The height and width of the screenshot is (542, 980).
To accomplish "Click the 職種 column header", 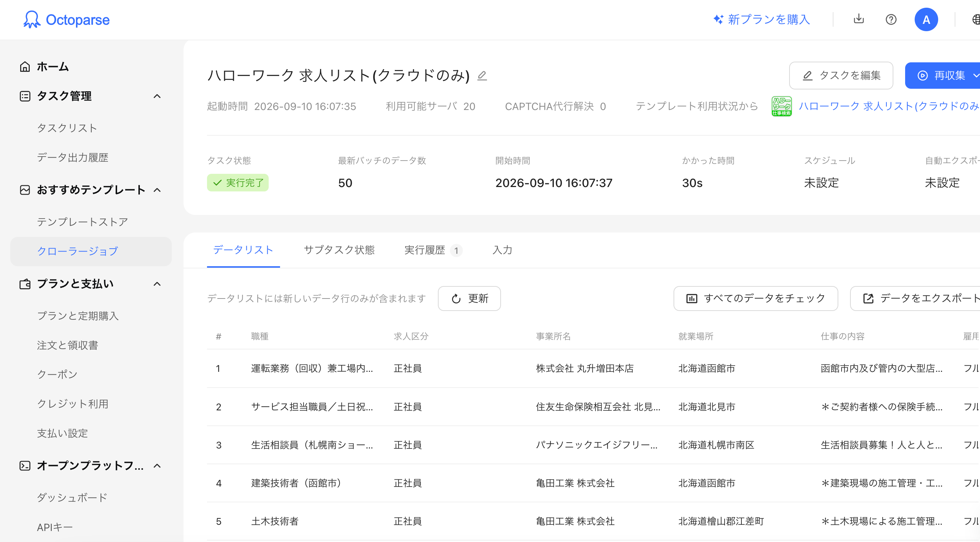I will coord(260,336).
